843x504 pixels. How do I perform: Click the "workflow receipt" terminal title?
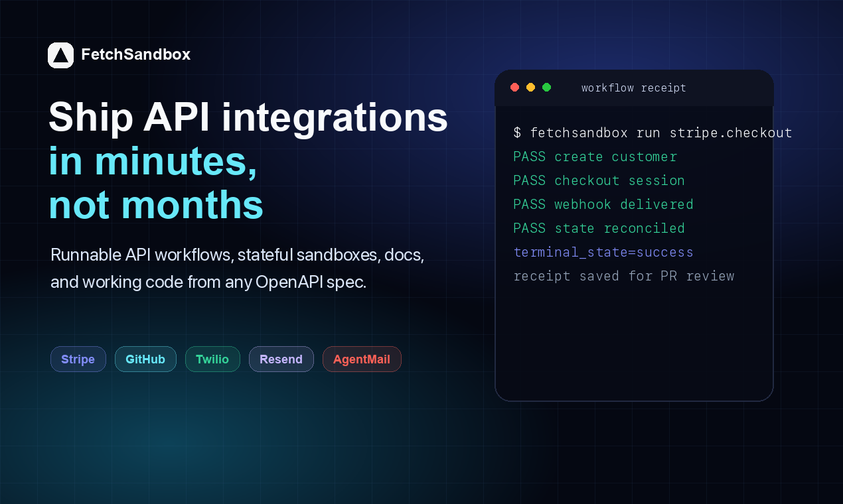tap(634, 88)
